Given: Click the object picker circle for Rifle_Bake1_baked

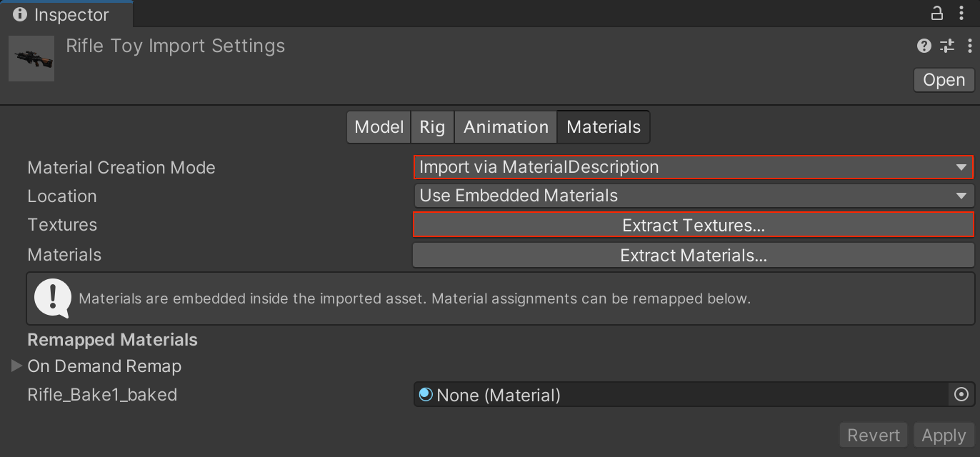Looking at the screenshot, I should tap(961, 394).
